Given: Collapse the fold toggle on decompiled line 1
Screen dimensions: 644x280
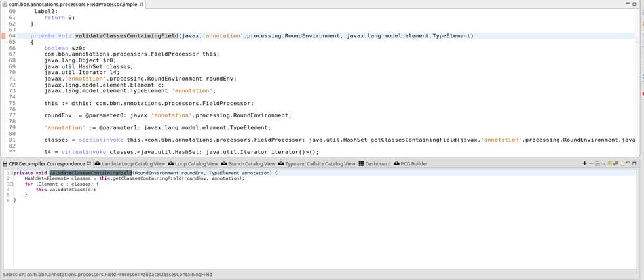Looking at the screenshot, I should tap(10, 174).
